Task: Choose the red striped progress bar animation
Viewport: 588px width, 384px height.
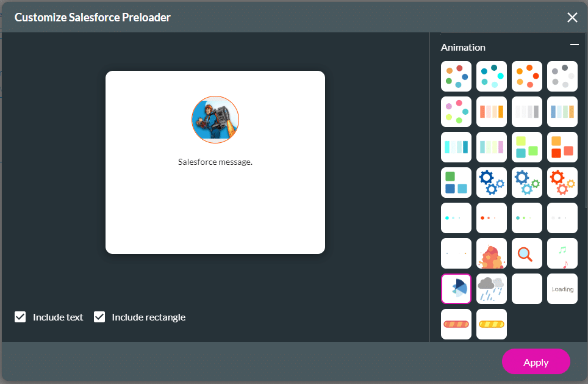Action: (456, 324)
